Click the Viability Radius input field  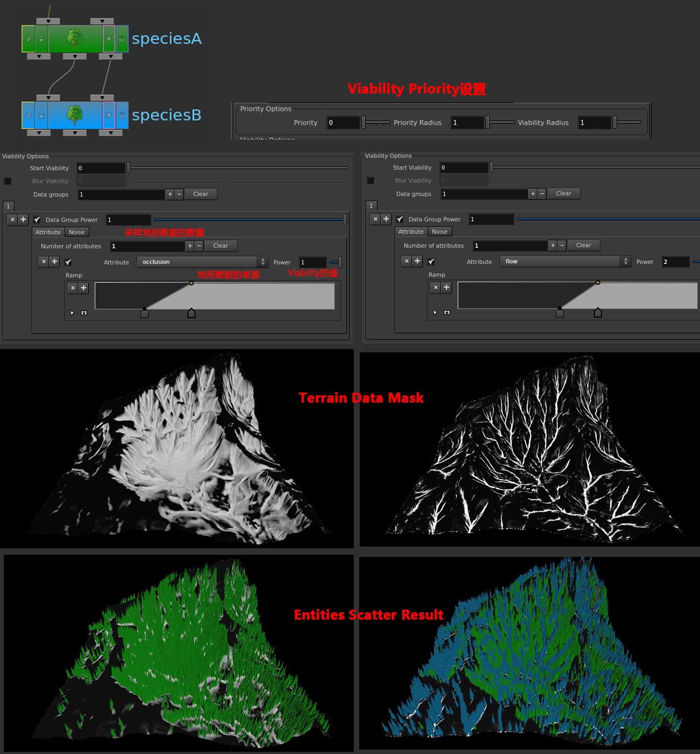click(595, 123)
